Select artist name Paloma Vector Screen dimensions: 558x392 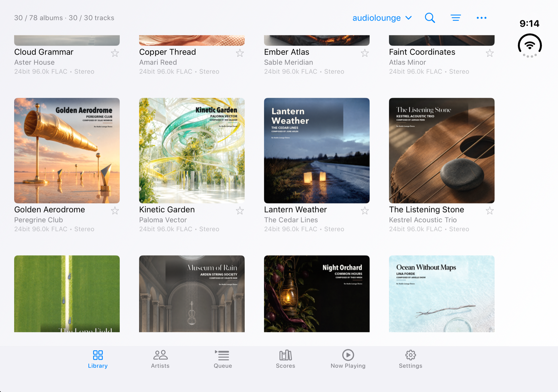(163, 220)
